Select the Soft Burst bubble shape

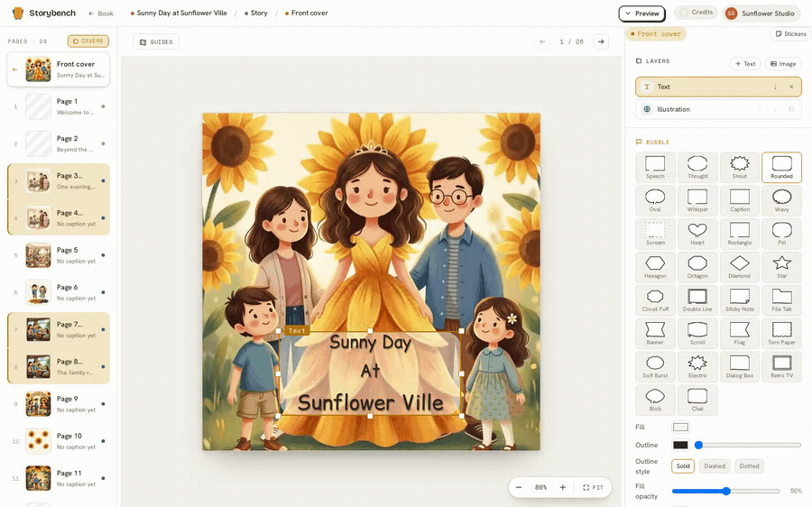coord(655,366)
